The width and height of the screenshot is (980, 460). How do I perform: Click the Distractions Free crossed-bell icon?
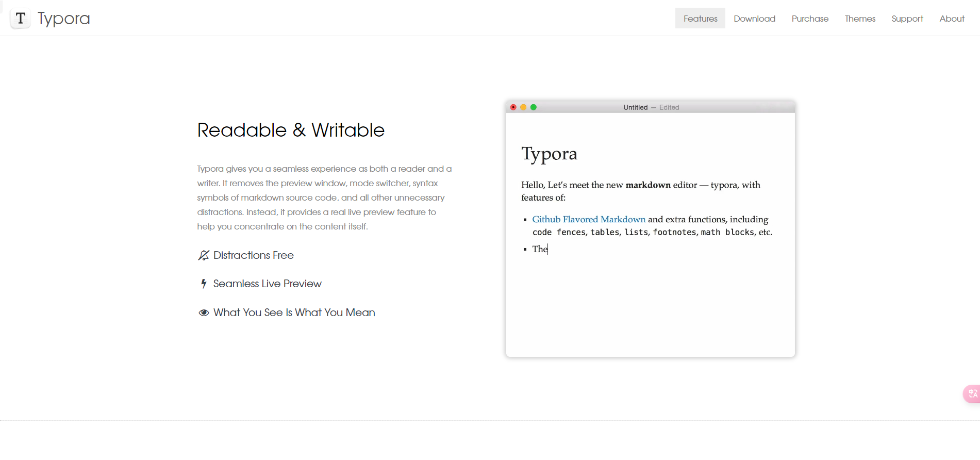[x=204, y=255]
